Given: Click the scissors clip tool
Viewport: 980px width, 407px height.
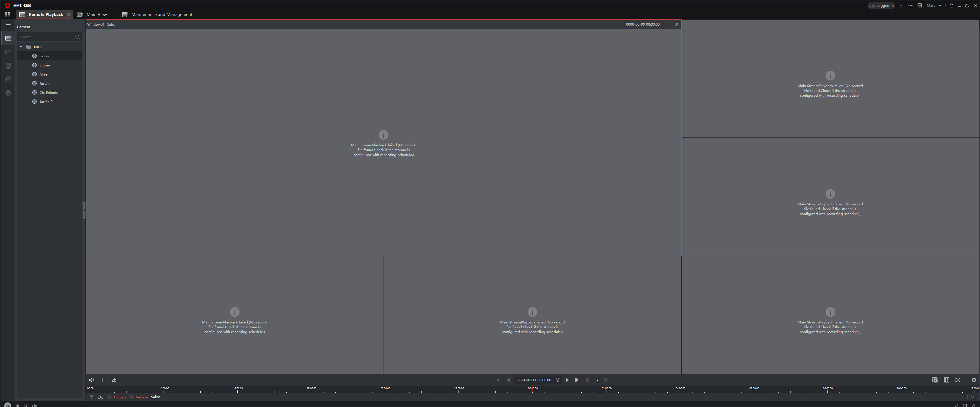Looking at the screenshot, I should (x=100, y=397).
